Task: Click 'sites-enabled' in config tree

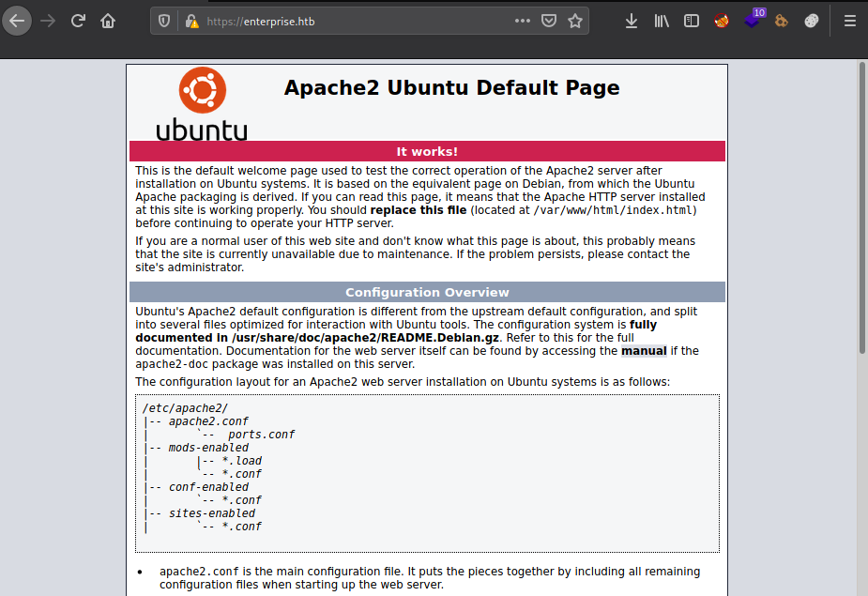Action: 212,513
